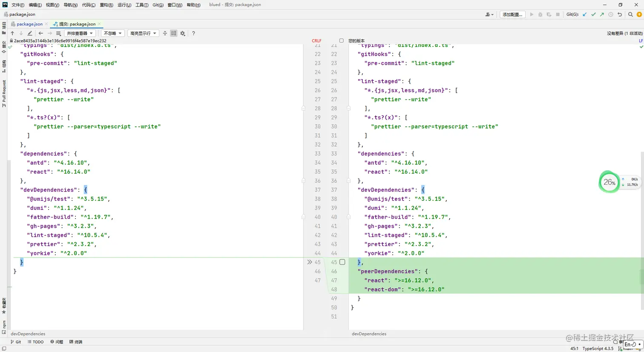Viewport: 644px width, 352px height.
Task: Tick checkbox next to 您的版本 header
Action: click(341, 41)
